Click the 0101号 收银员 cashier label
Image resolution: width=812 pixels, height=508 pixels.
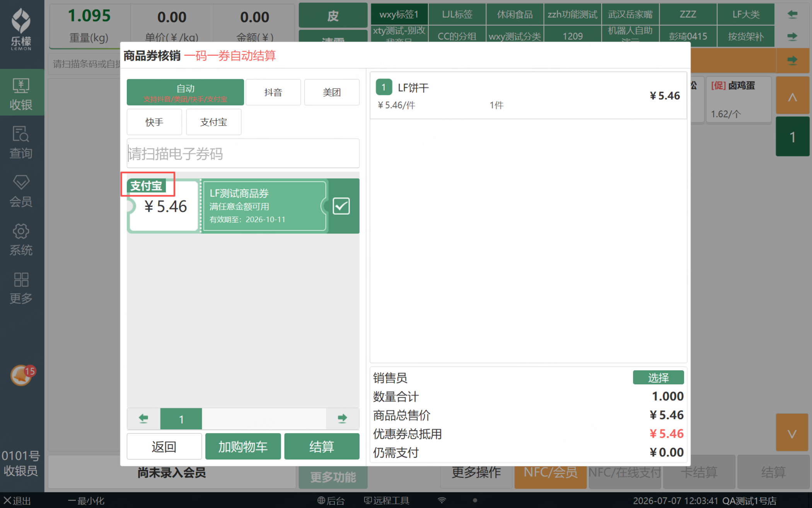21,463
